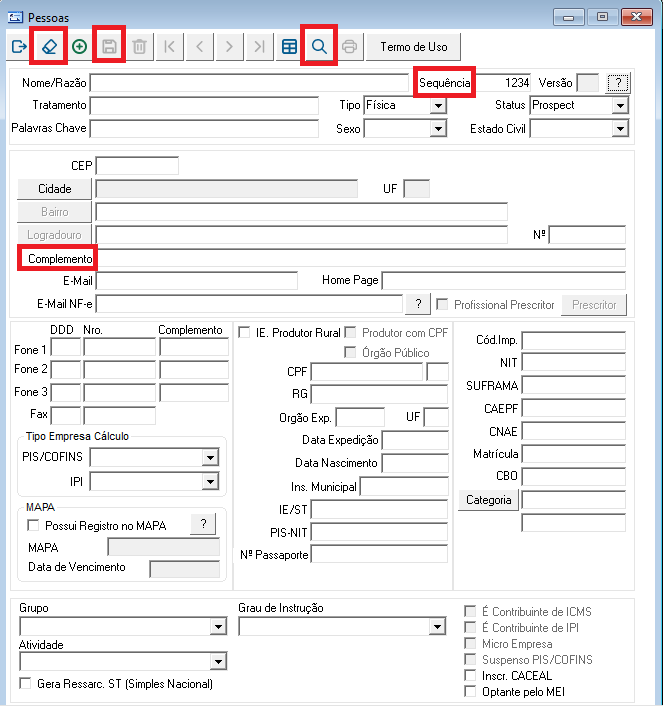
Task: Click the Pessoas window title icon
Action: pyautogui.click(x=15, y=18)
